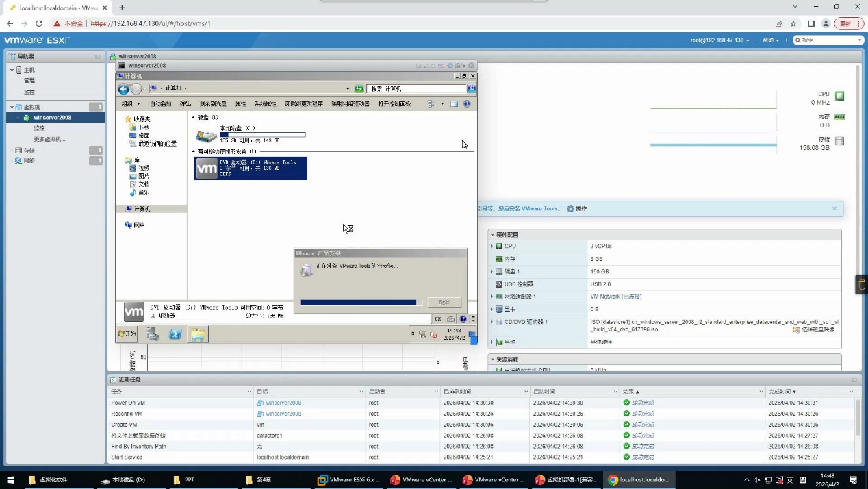Open Chrome taskbar item localhost.localdomain

639,480
